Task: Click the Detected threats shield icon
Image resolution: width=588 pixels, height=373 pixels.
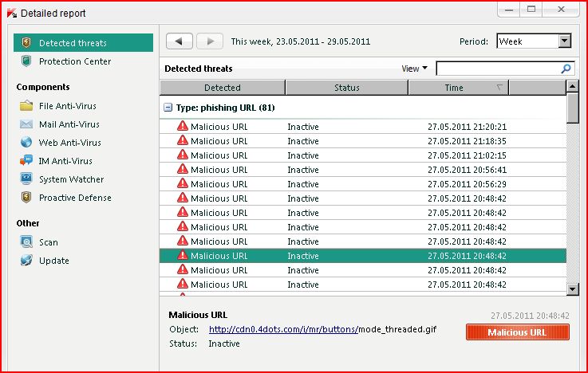Action: (x=26, y=43)
